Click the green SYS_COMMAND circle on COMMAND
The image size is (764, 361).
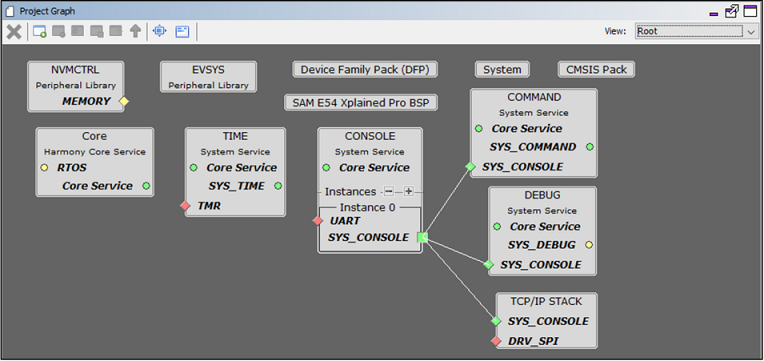point(590,147)
